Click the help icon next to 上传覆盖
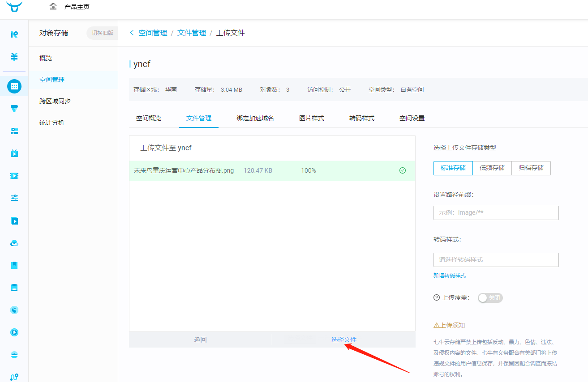 [437, 298]
